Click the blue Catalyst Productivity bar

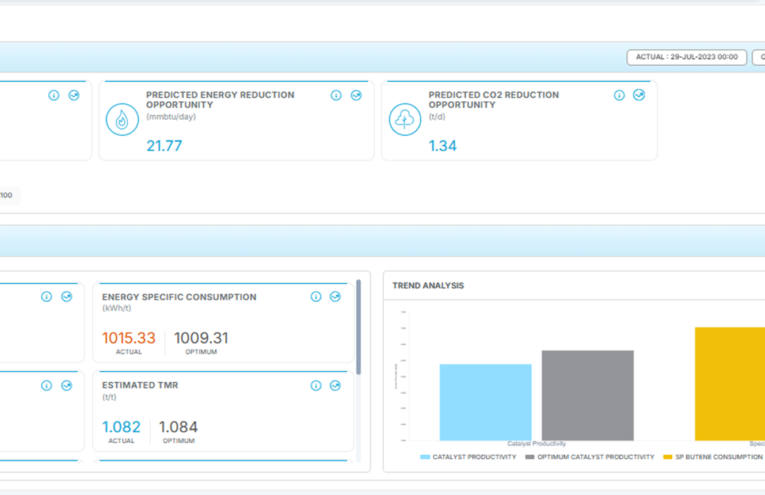tap(485, 402)
